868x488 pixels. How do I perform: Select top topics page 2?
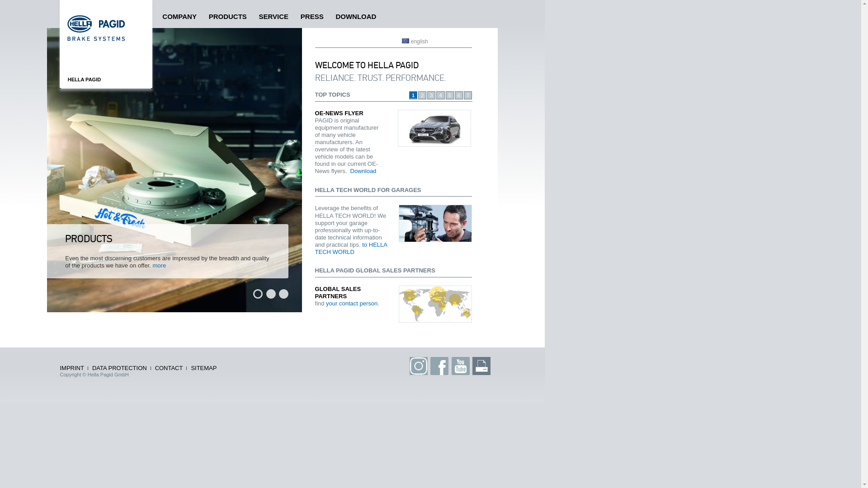coord(422,95)
